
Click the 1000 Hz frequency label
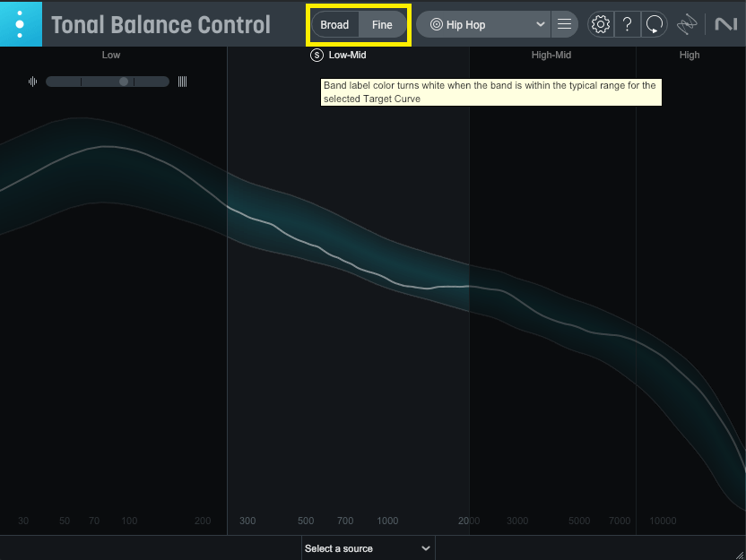coord(387,521)
